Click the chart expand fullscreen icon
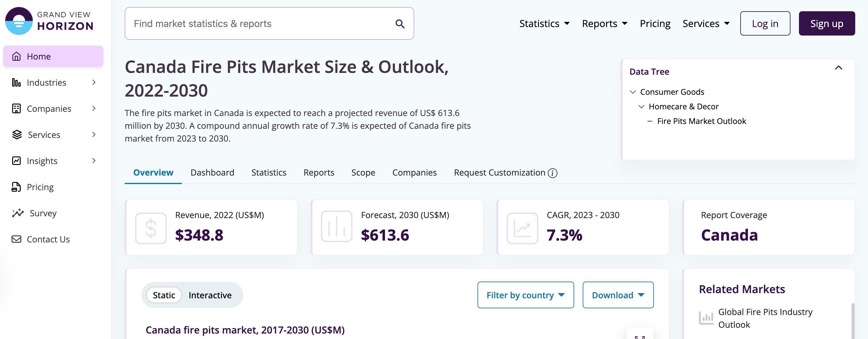The image size is (868, 339). pos(639,336)
